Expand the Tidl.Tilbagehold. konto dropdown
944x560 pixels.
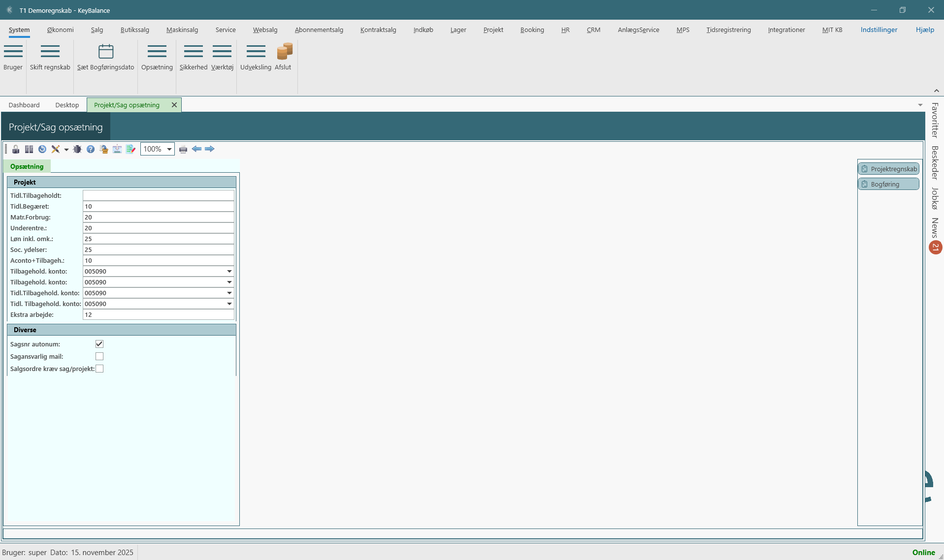[x=229, y=293]
